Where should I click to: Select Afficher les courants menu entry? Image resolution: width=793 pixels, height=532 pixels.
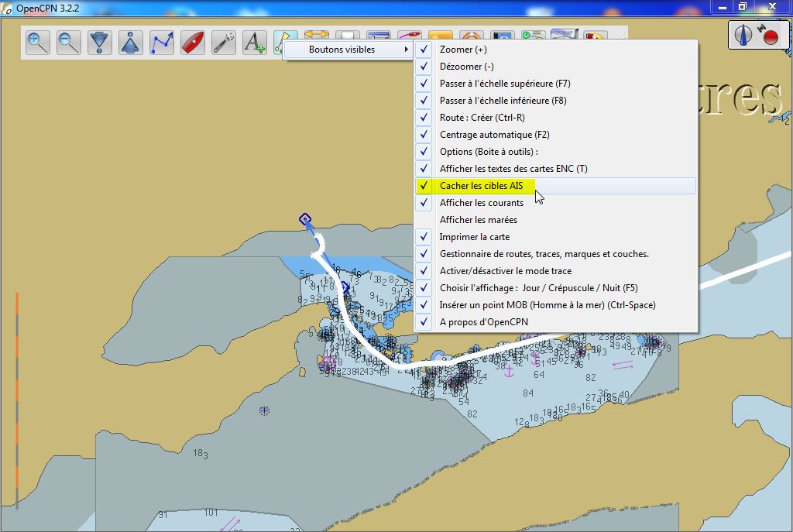[x=555, y=203]
